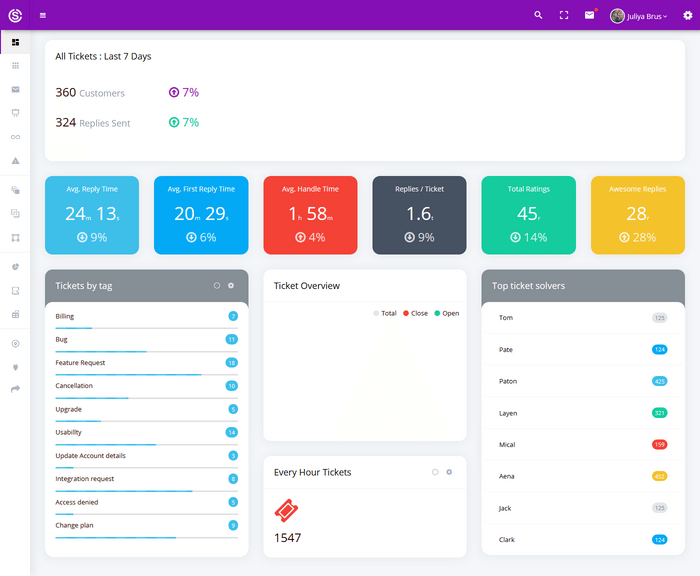Click the bounding-box shape icon in sidebar

16,238
